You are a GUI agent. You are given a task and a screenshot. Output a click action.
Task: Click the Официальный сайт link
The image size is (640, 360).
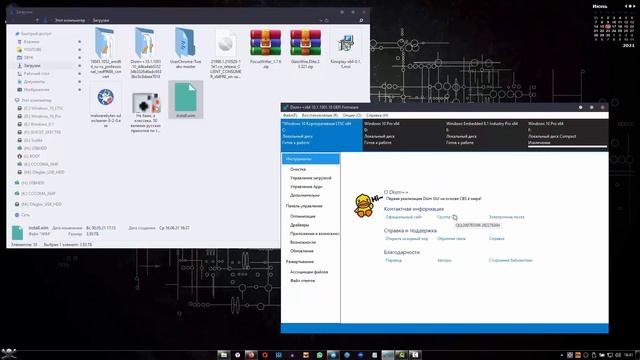click(x=403, y=217)
